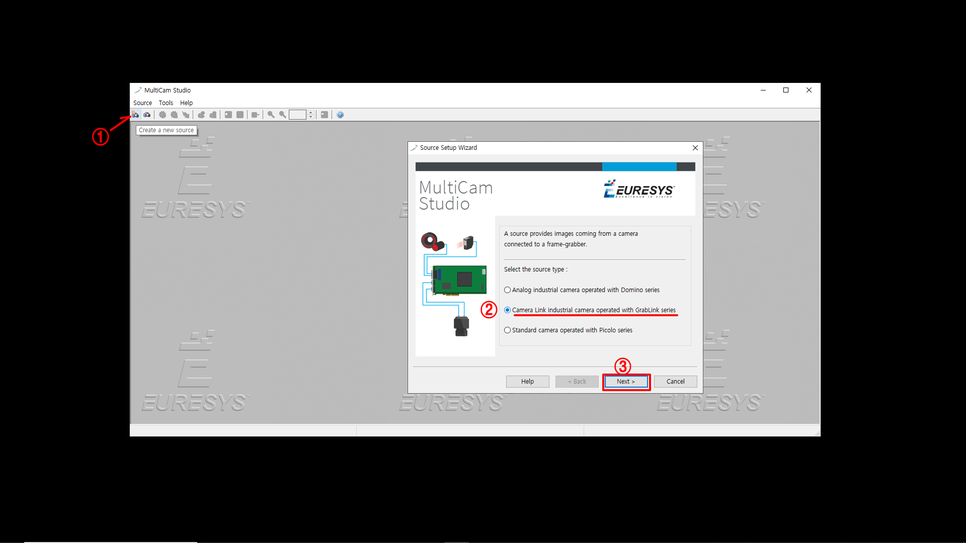Select Analog industrial camera with Domino series
Screen dimensions: 966x543
coord(507,290)
